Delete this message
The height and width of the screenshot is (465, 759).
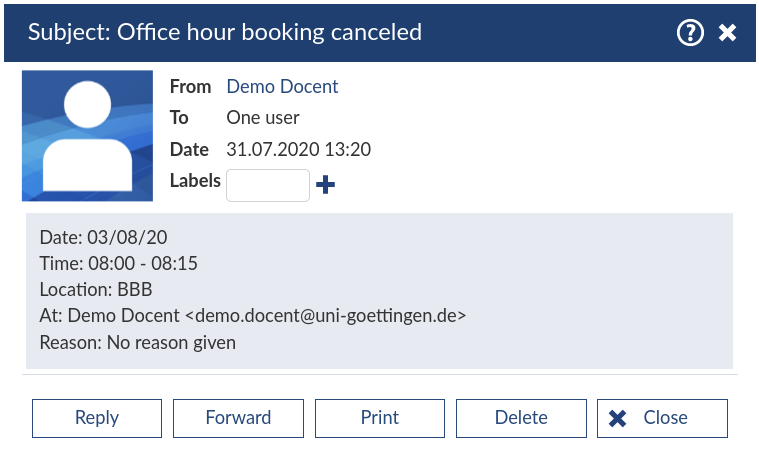521,418
